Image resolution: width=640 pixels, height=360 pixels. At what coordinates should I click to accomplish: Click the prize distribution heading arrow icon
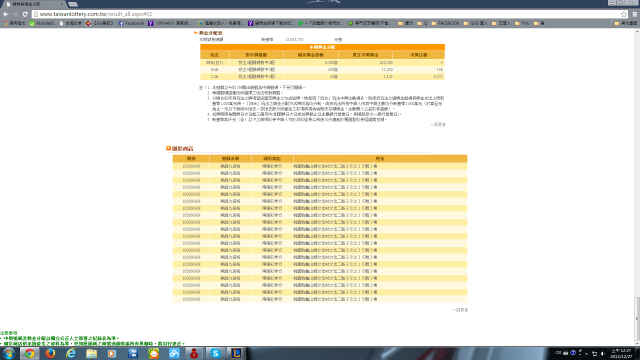tap(196, 33)
